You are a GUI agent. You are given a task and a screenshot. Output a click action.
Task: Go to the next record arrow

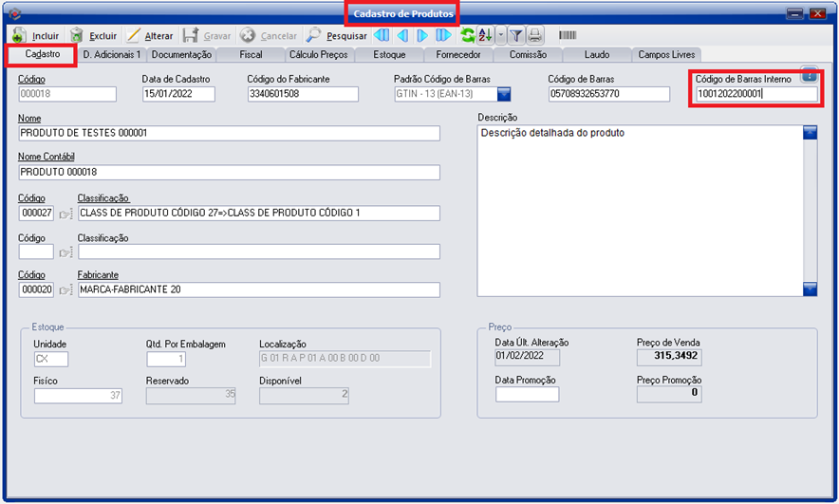pos(423,36)
